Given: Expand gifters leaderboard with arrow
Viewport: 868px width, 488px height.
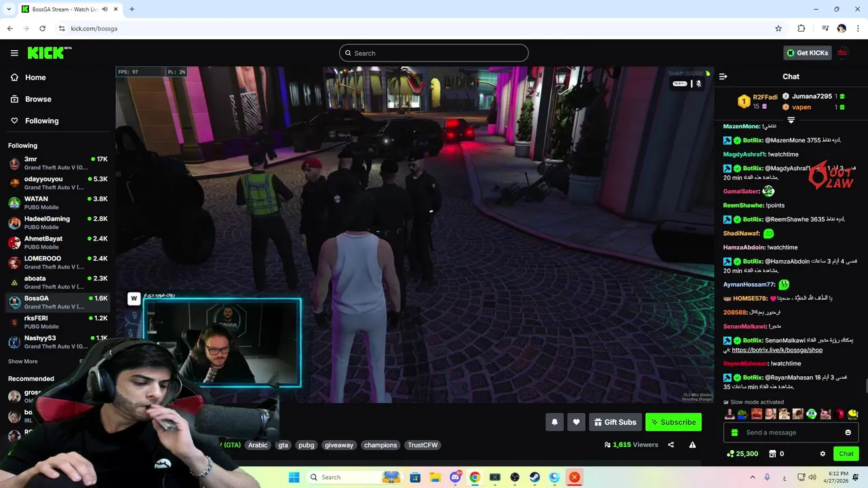Looking at the screenshot, I should 791,120.
